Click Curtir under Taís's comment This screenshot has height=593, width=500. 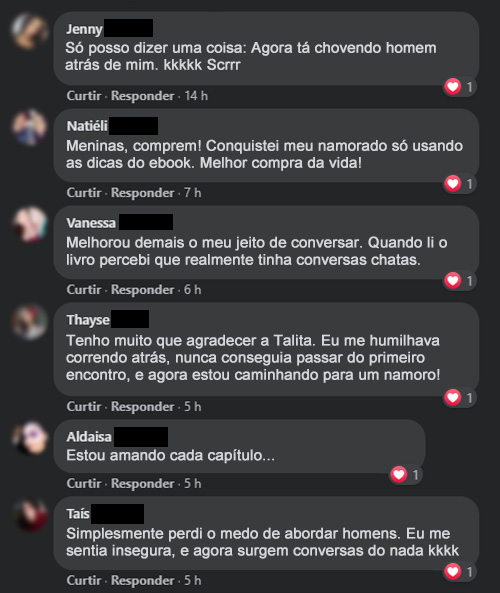click(84, 580)
